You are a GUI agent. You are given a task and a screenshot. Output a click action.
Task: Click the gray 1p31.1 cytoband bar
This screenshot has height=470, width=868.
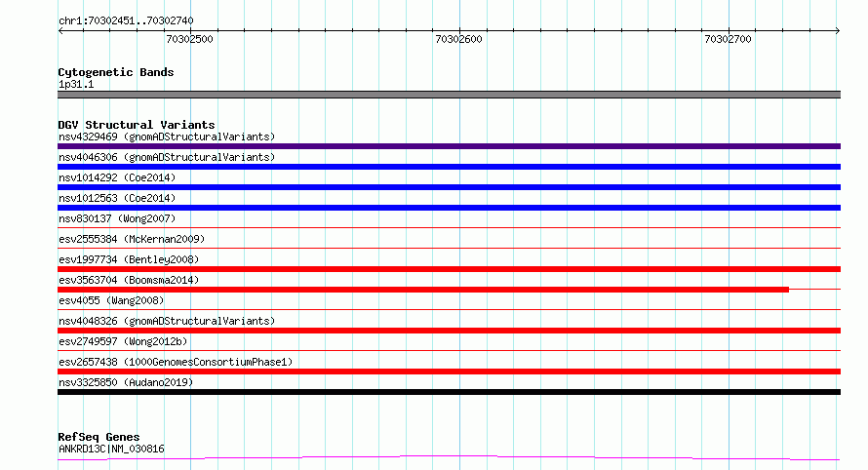point(449,95)
